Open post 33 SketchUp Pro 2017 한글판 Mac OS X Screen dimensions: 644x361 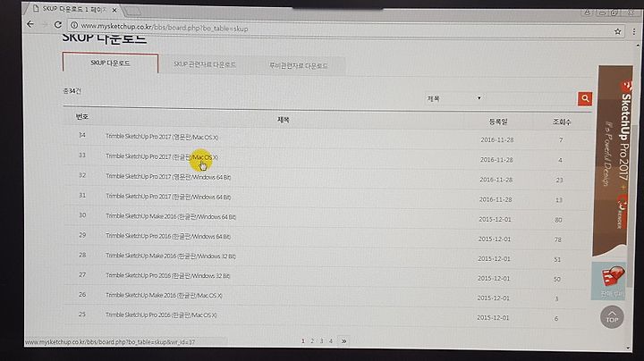[x=162, y=156]
